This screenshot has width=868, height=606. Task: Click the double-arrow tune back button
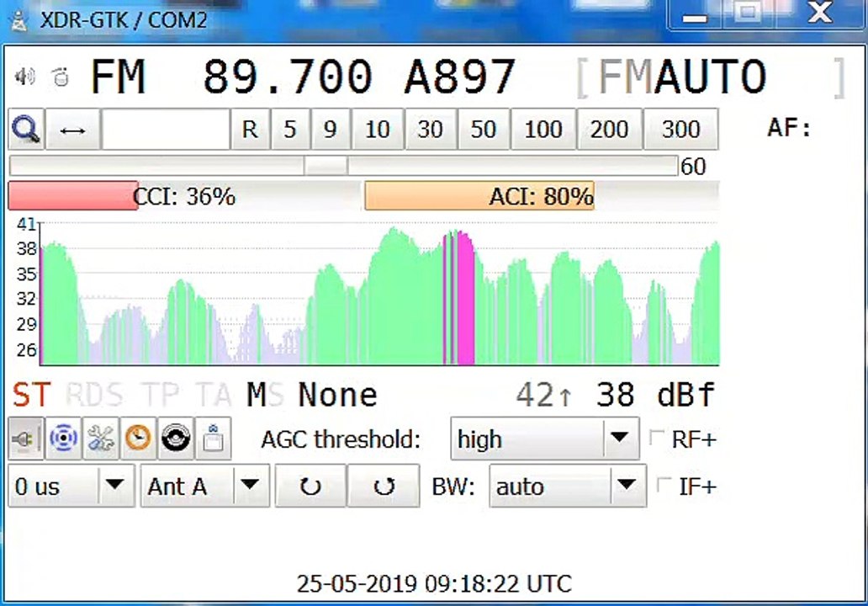72,129
